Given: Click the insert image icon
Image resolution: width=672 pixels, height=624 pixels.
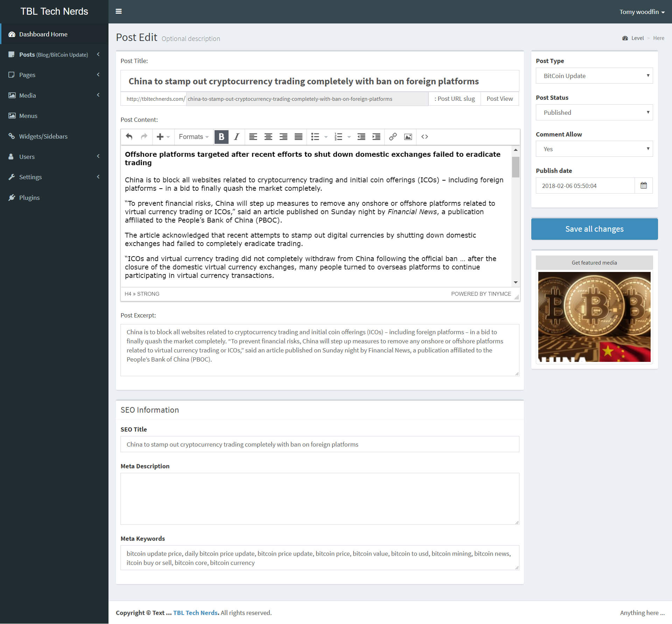Looking at the screenshot, I should pos(408,137).
